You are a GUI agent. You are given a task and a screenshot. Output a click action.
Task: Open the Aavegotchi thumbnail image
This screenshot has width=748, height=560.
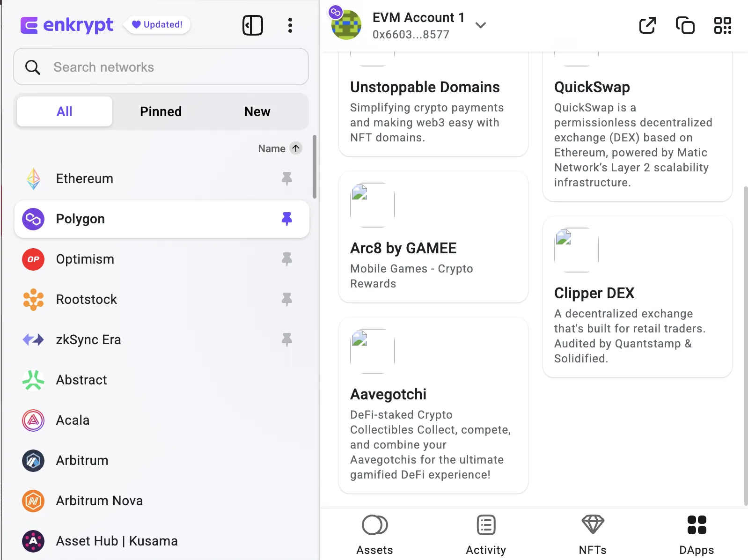pos(373,351)
